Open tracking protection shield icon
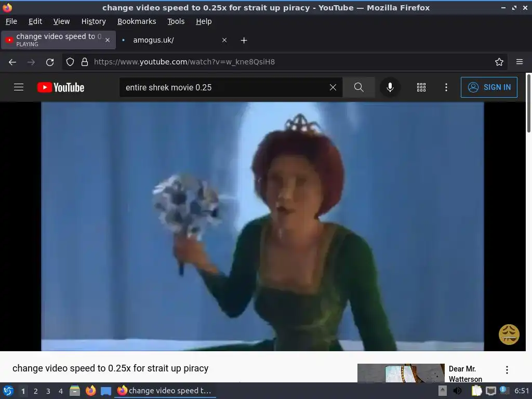 tap(70, 62)
